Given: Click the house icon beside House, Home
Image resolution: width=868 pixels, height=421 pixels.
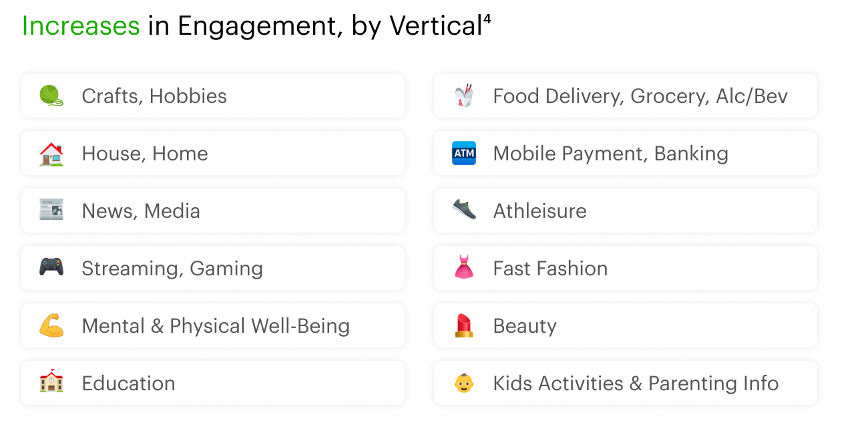Looking at the screenshot, I should pos(51,154).
